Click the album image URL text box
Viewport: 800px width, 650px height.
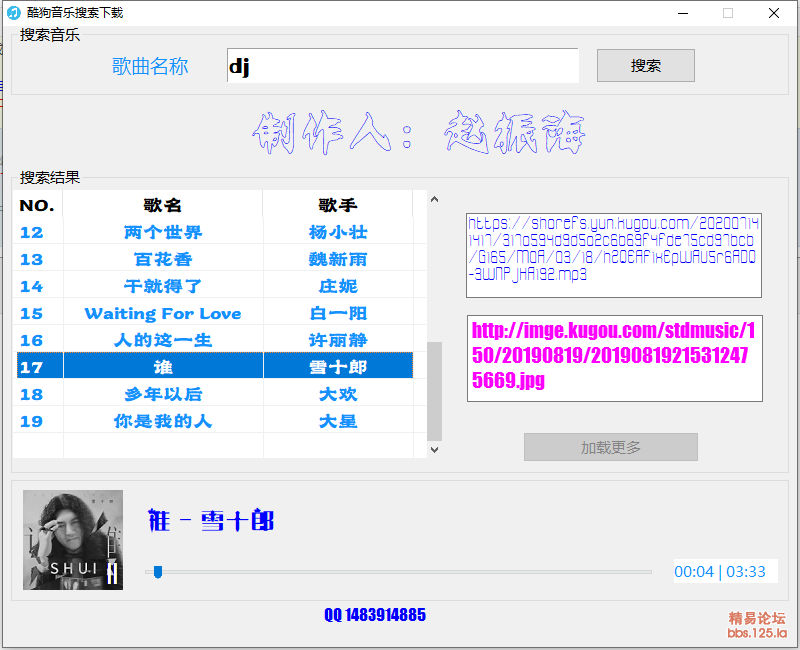[x=615, y=358]
